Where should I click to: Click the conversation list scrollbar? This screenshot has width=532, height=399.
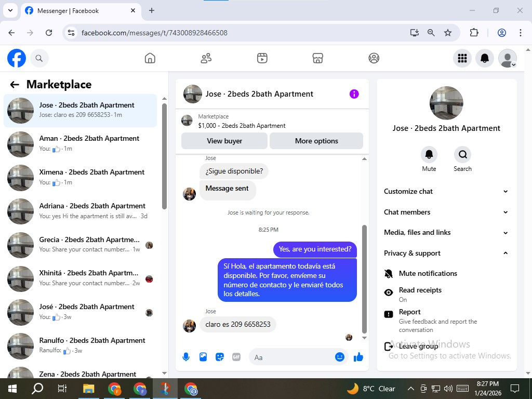(x=164, y=156)
